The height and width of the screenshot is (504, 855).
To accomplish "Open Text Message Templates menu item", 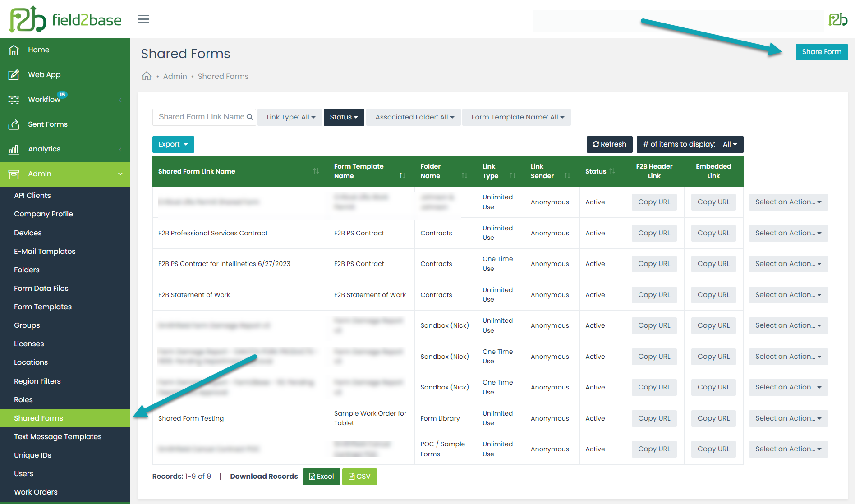I will pyautogui.click(x=58, y=437).
